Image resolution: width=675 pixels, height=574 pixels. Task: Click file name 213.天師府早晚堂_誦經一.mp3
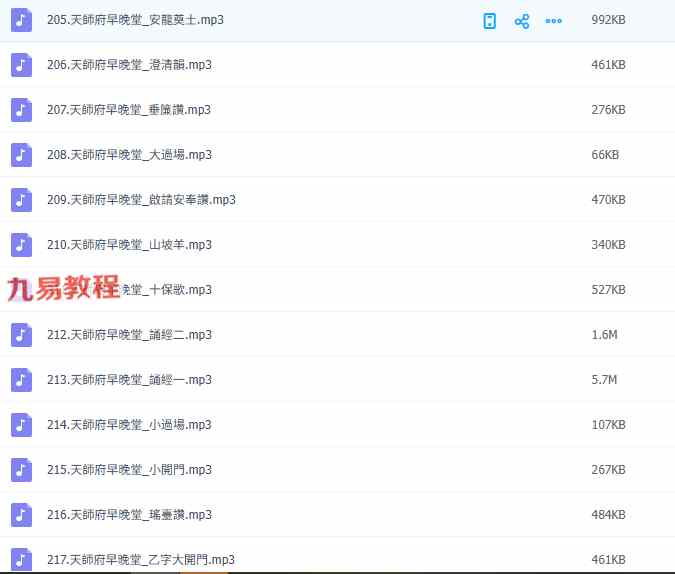pos(128,380)
